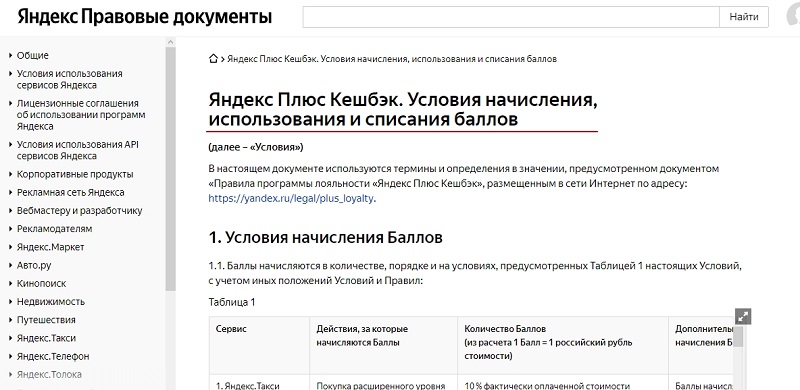The width and height of the screenshot is (800, 390).
Task: Click 10 % фактически оплаченной стоимости cell
Action: (x=563, y=382)
